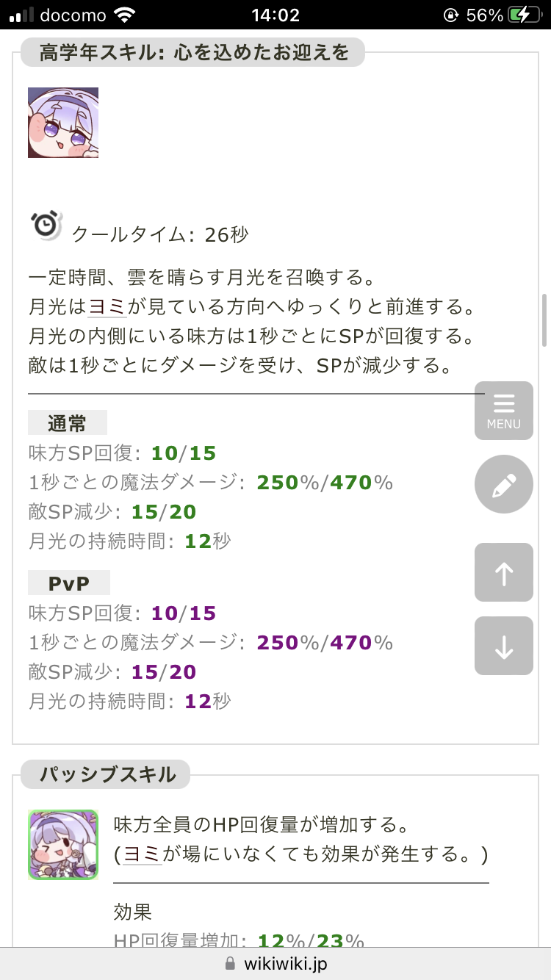The image size is (551, 980).
Task: Tap the rotation lock status icon
Action: [x=450, y=15]
